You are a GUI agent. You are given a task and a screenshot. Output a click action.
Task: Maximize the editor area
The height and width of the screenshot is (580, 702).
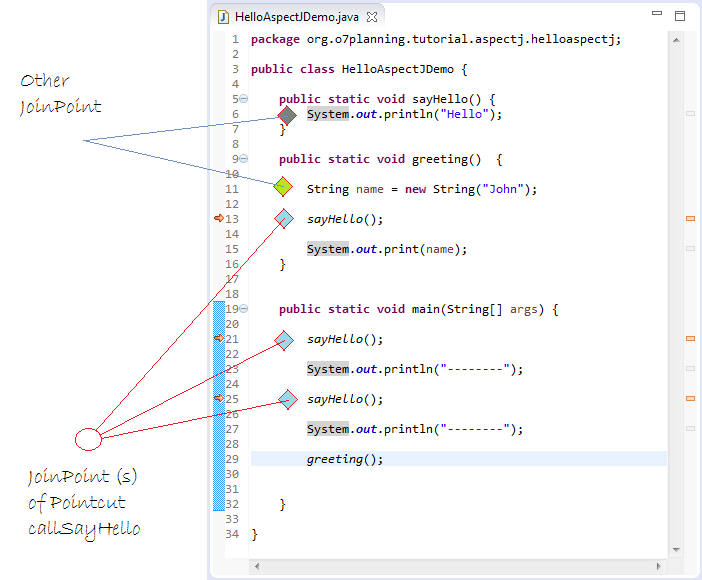click(x=680, y=16)
